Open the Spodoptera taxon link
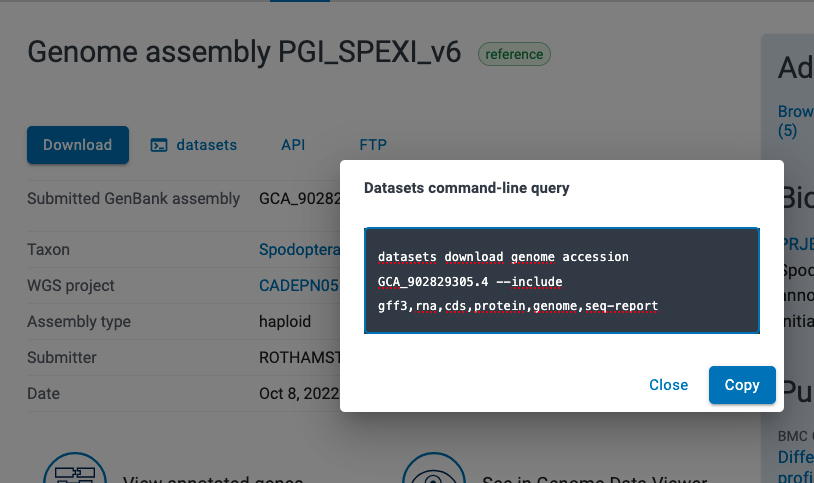 tap(298, 249)
